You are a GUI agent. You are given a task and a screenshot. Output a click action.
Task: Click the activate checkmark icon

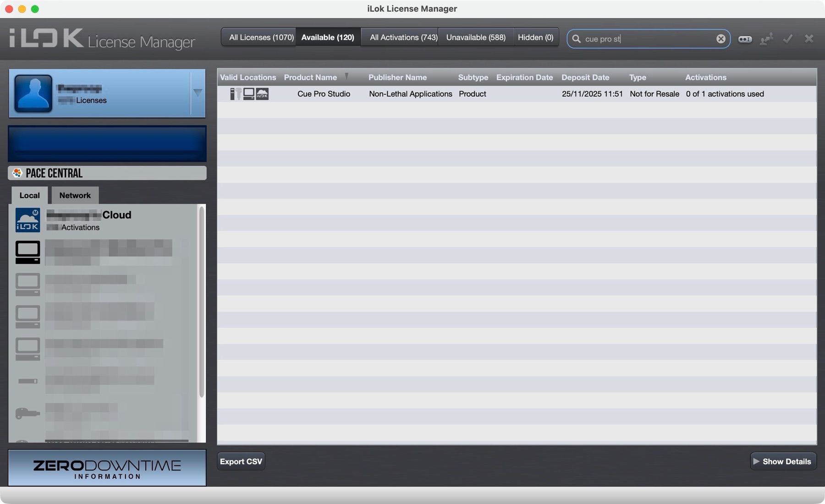788,39
